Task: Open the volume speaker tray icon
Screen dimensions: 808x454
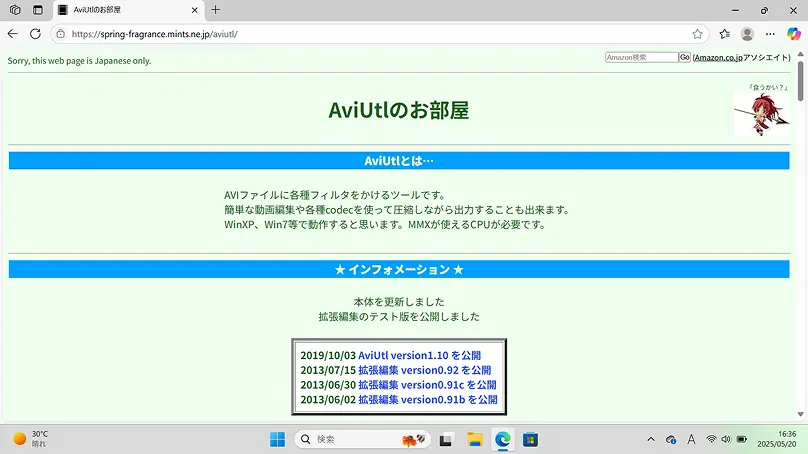Action: pos(726,440)
